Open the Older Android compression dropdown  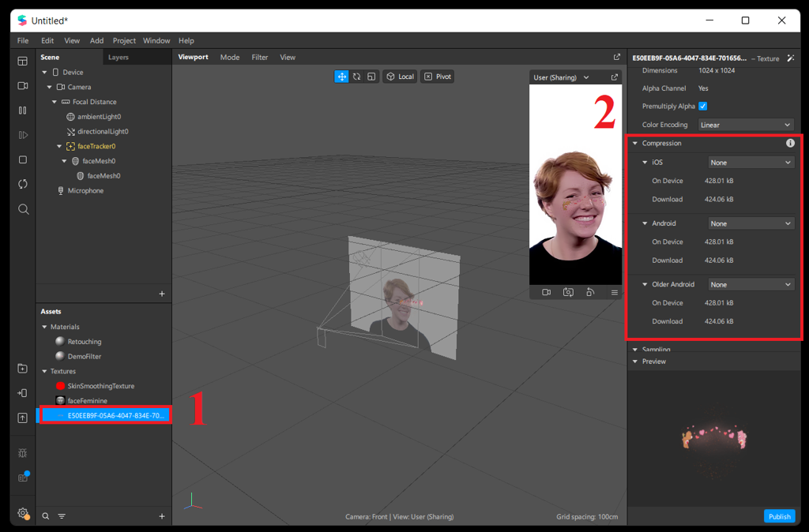coord(751,285)
